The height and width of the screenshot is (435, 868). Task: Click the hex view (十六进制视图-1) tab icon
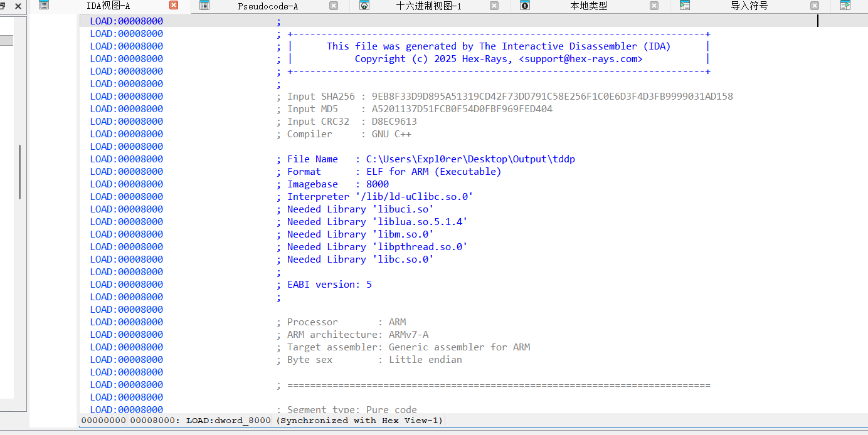pyautogui.click(x=364, y=5)
